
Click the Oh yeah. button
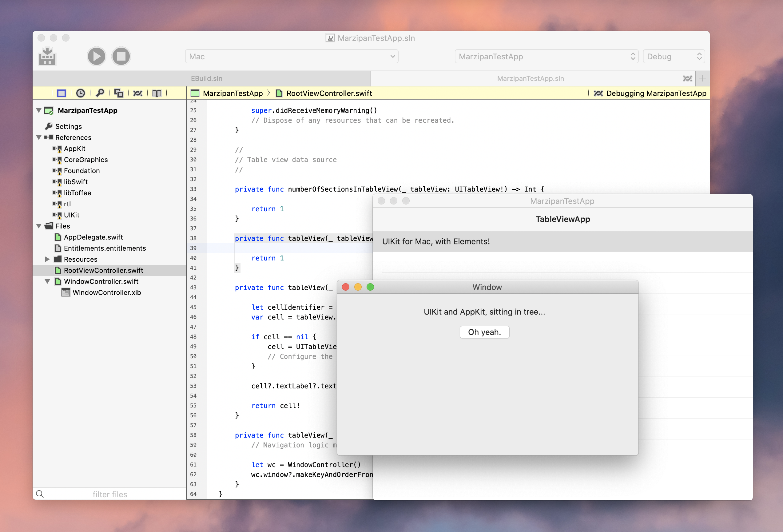[x=484, y=332]
